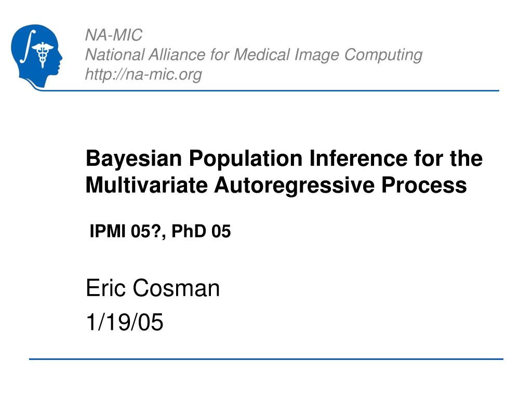Click the IPMI 05? text
The height and width of the screenshot is (399, 532).
pyautogui.click(x=125, y=231)
